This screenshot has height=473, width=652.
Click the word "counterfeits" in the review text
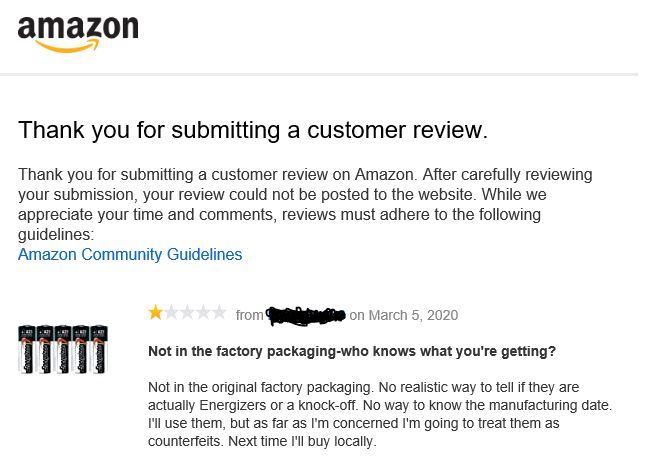185,441
